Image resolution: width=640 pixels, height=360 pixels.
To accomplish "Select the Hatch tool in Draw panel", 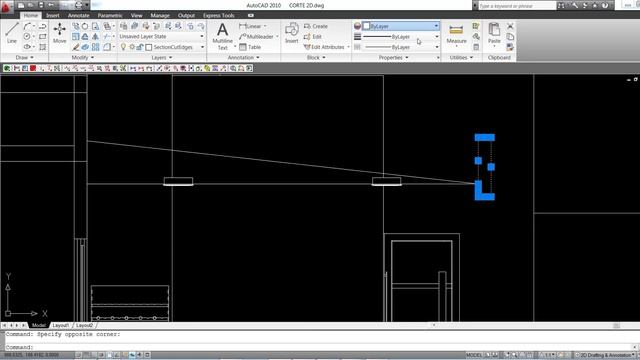I will (42, 47).
